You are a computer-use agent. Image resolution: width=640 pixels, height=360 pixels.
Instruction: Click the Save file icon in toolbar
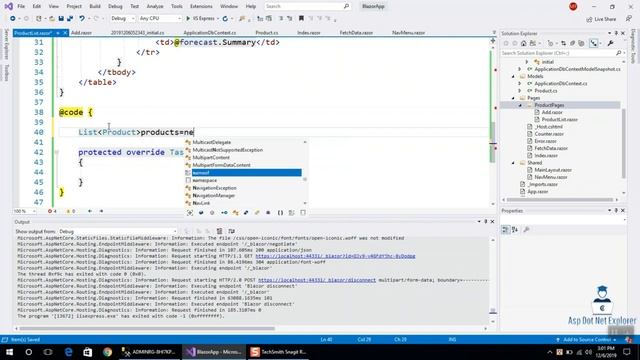tap(61, 19)
